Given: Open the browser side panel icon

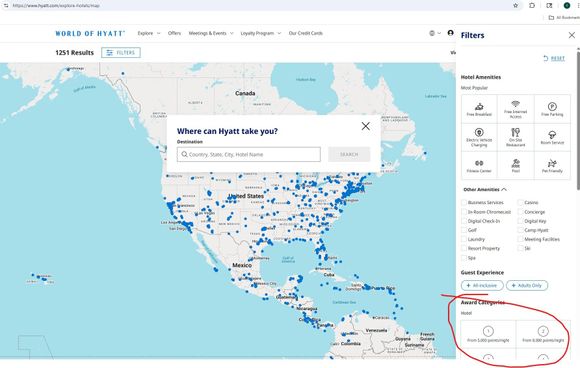Looking at the screenshot, I should click(x=549, y=6).
